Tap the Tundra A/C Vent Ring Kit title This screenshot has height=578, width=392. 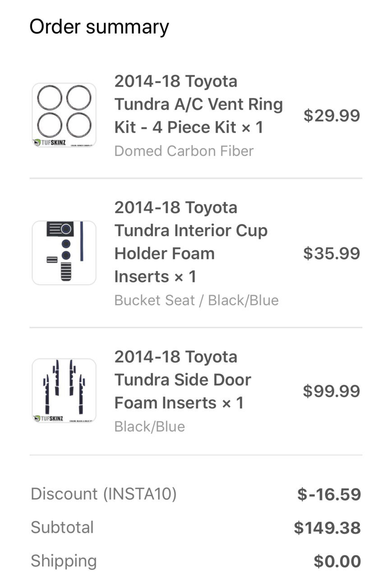tap(198, 104)
